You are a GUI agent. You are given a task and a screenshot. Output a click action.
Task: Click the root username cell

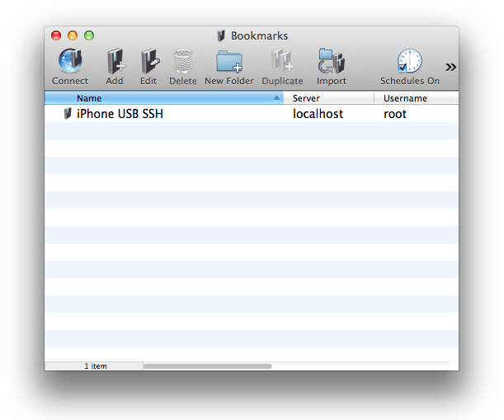coord(395,114)
